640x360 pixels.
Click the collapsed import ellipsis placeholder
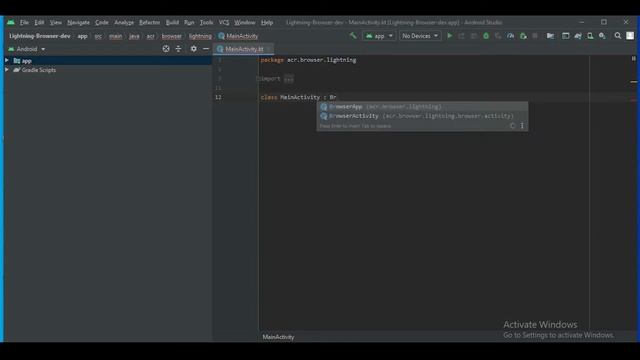click(289, 79)
